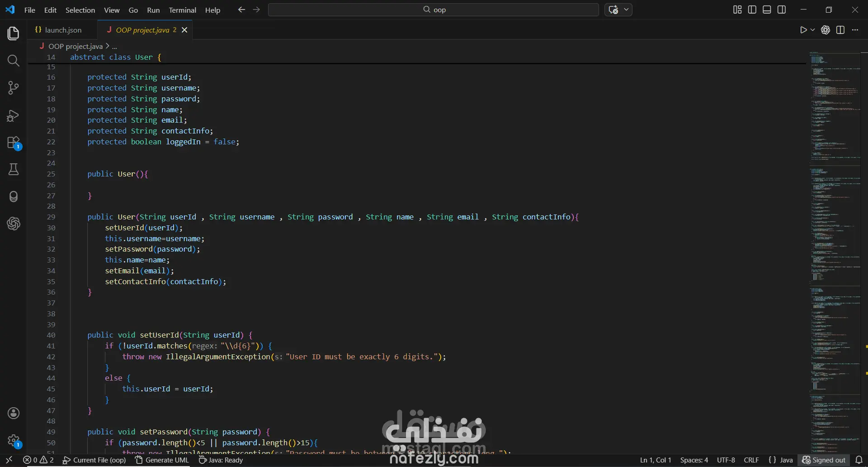Open the Explorer view in activity bar

14,33
